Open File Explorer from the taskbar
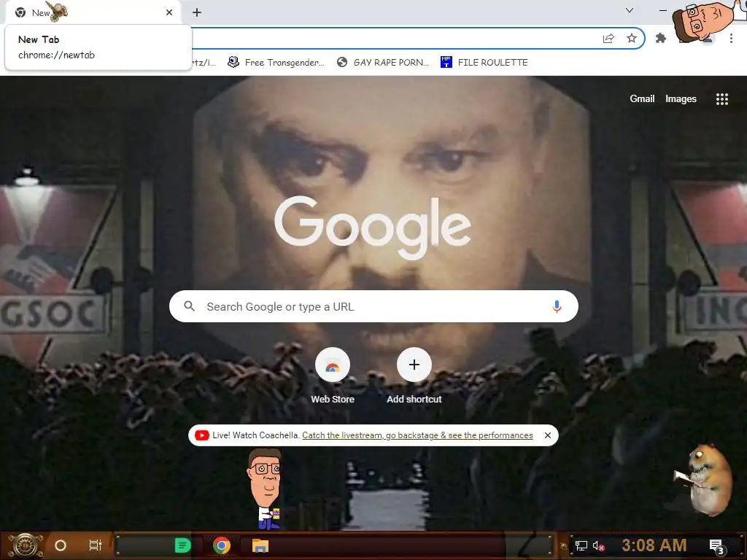The height and width of the screenshot is (560, 747). (x=260, y=545)
